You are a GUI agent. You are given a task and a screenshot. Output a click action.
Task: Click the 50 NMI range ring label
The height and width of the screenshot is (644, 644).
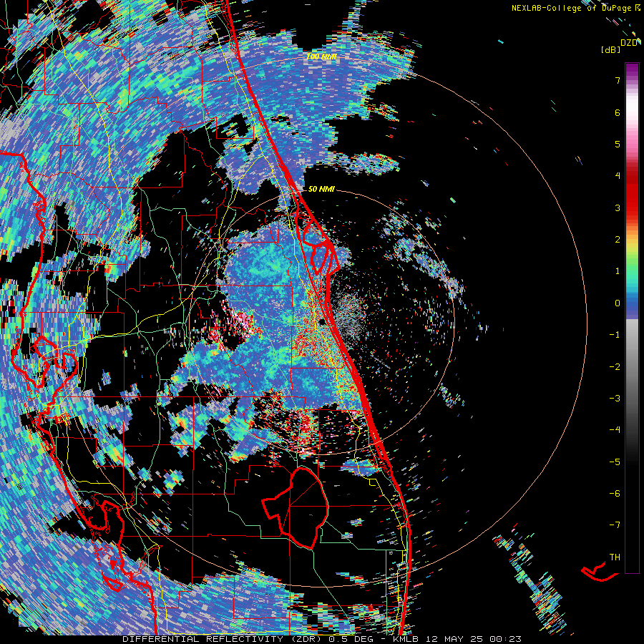pos(321,189)
